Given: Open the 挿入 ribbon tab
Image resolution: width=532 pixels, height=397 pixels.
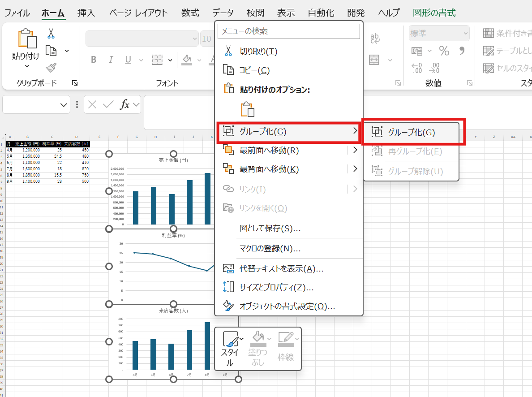Looking at the screenshot, I should [x=86, y=13].
